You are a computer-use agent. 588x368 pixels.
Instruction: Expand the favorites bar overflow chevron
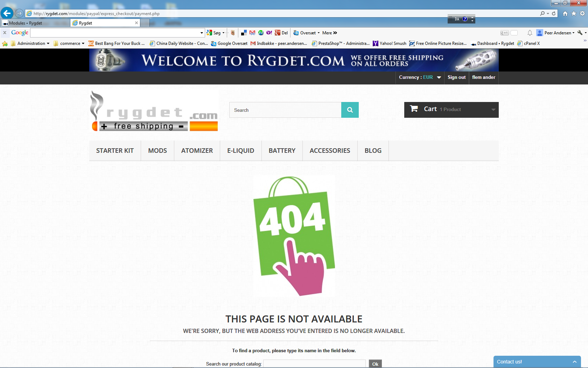[x=585, y=41]
